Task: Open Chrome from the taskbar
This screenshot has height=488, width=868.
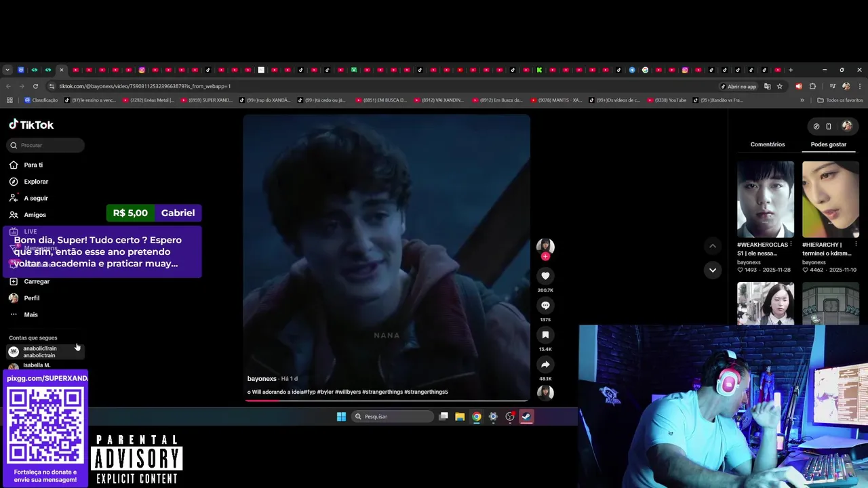Action: 477,416
